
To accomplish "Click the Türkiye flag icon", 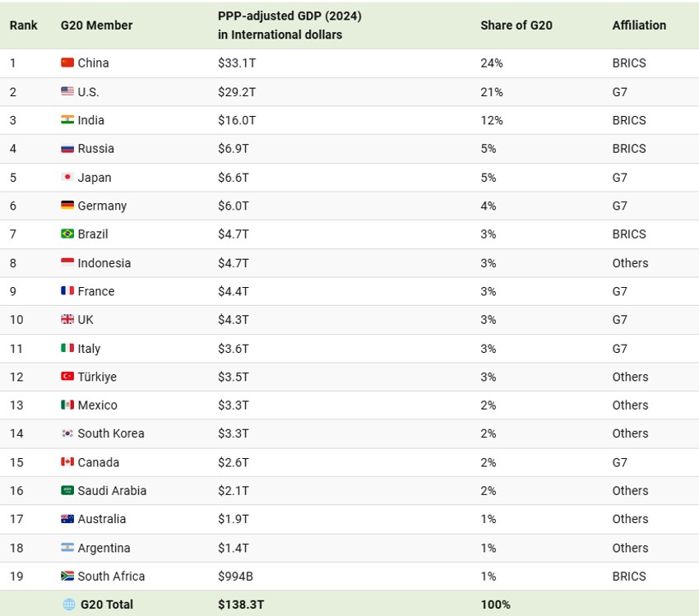I will point(67,377).
